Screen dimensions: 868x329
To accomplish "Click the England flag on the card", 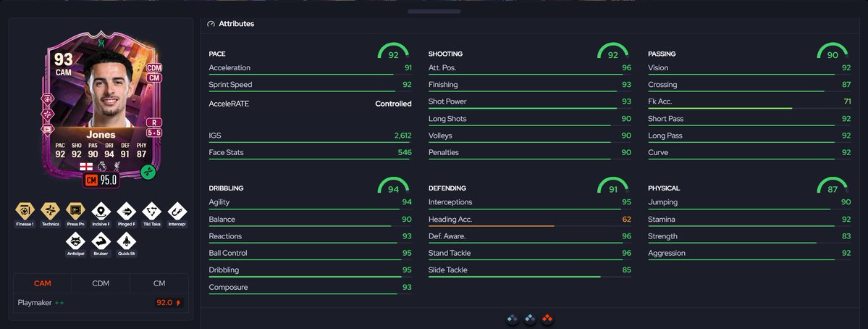I will click(86, 166).
